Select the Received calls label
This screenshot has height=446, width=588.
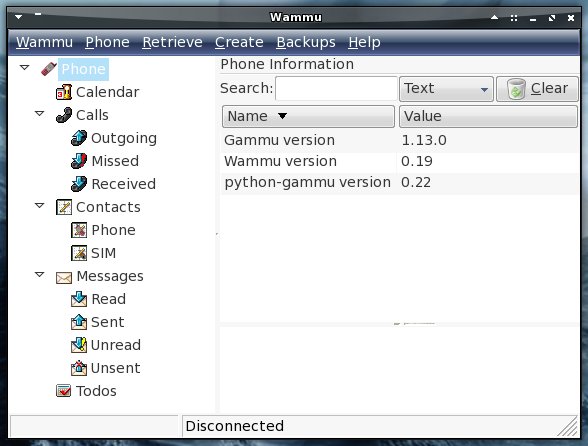click(124, 184)
